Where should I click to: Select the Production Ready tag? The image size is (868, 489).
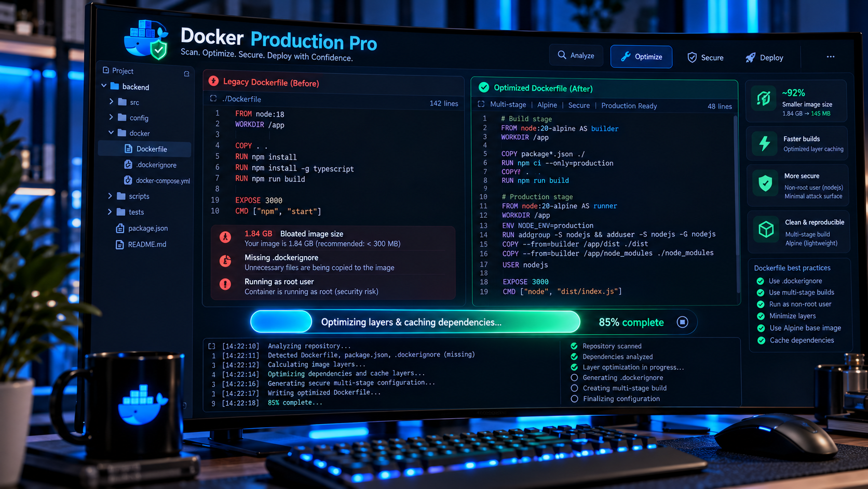pos(629,105)
